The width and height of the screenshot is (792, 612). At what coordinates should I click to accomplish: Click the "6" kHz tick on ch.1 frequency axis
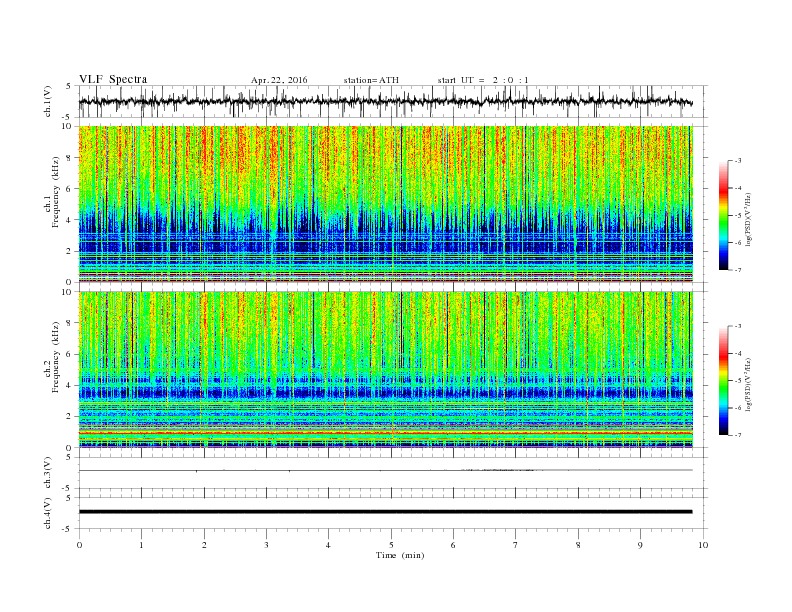point(69,189)
